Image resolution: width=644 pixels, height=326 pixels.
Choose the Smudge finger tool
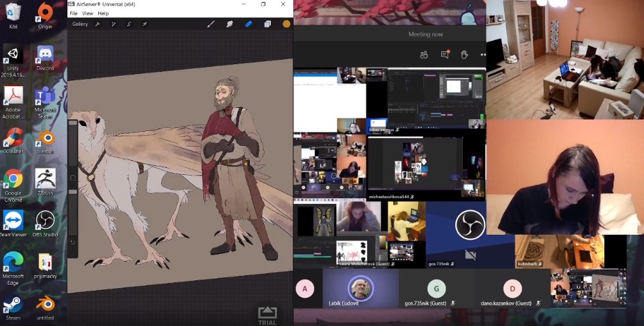[x=229, y=24]
